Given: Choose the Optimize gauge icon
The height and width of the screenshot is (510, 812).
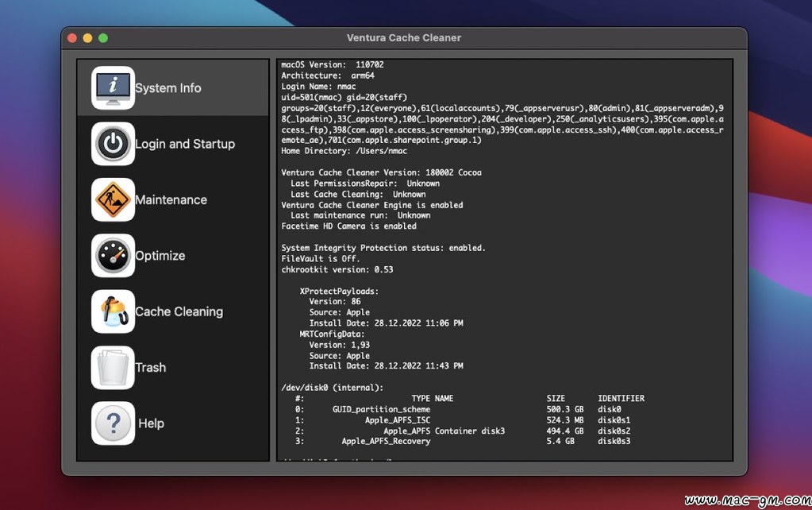Looking at the screenshot, I should [113, 256].
